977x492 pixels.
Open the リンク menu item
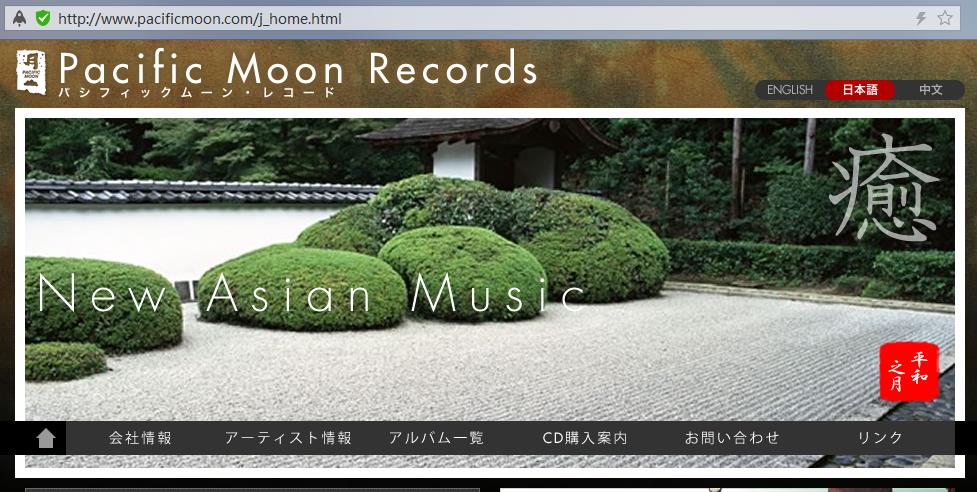[x=880, y=438]
